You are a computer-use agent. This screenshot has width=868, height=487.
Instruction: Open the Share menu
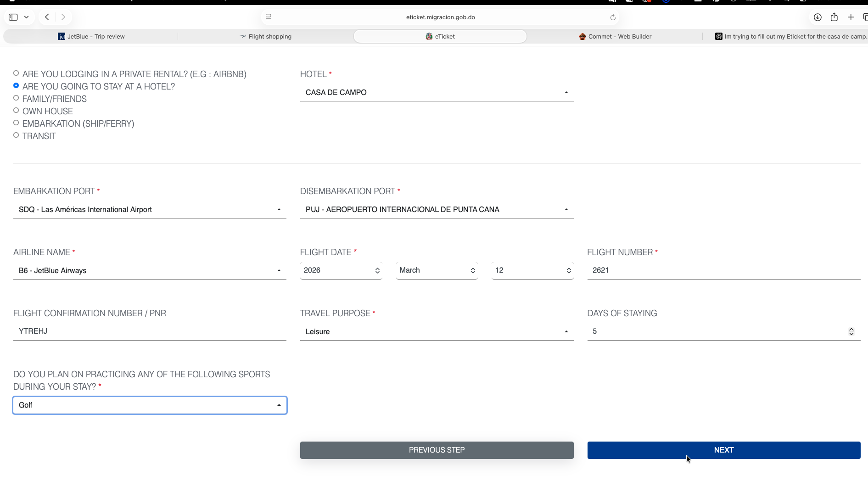(x=834, y=17)
